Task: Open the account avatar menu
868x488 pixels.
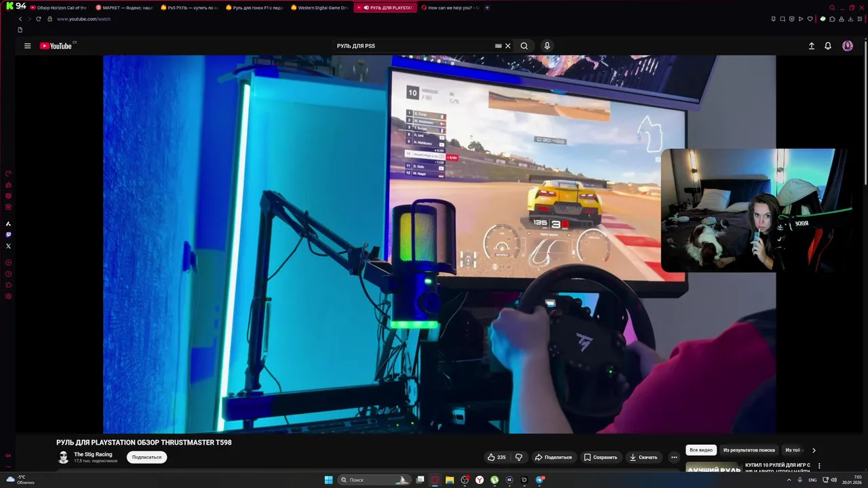Action: click(x=848, y=46)
